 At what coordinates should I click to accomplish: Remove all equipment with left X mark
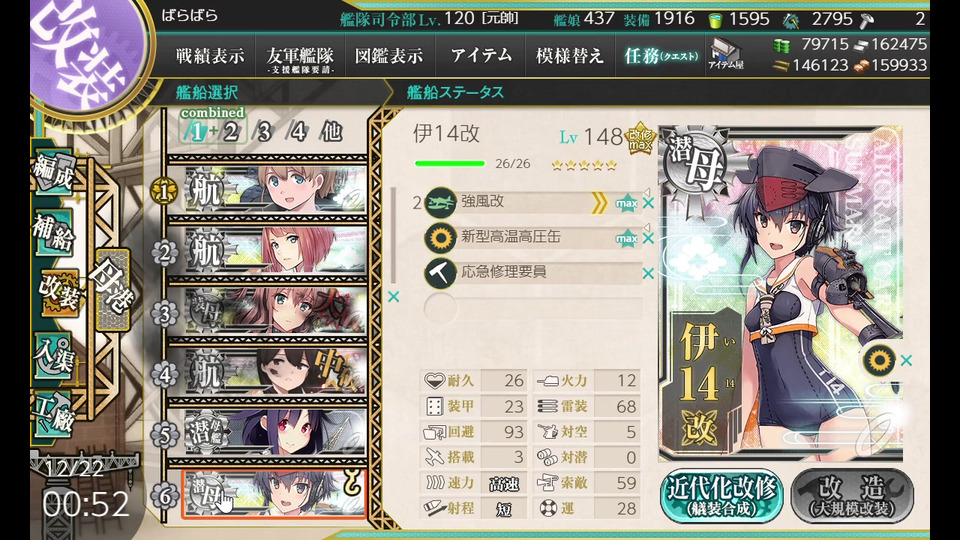(394, 296)
